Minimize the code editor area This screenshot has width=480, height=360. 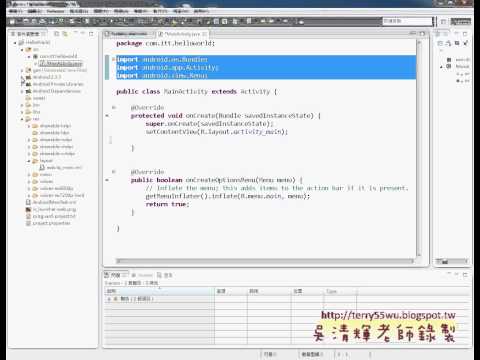pyautogui.click(x=413, y=33)
